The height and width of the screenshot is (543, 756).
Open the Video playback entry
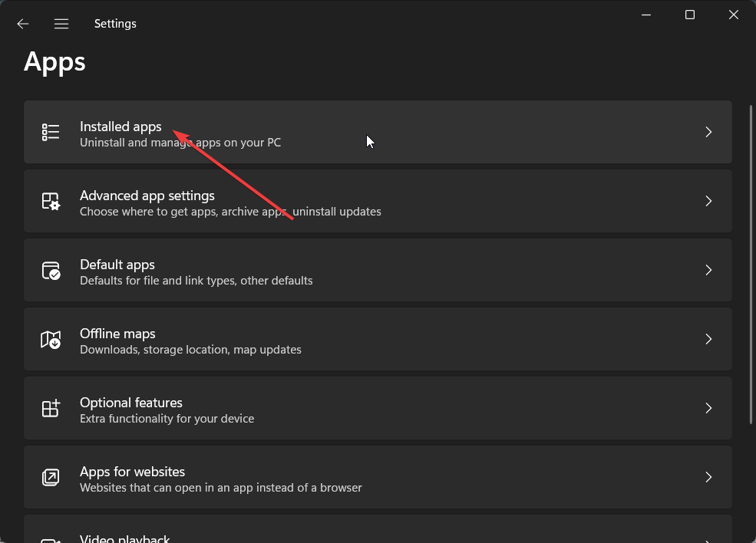coord(378,529)
